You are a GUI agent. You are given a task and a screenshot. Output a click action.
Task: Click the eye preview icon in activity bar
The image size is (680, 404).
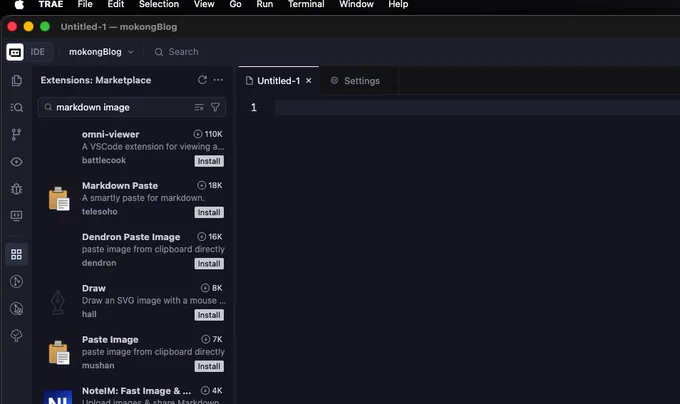coord(16,162)
